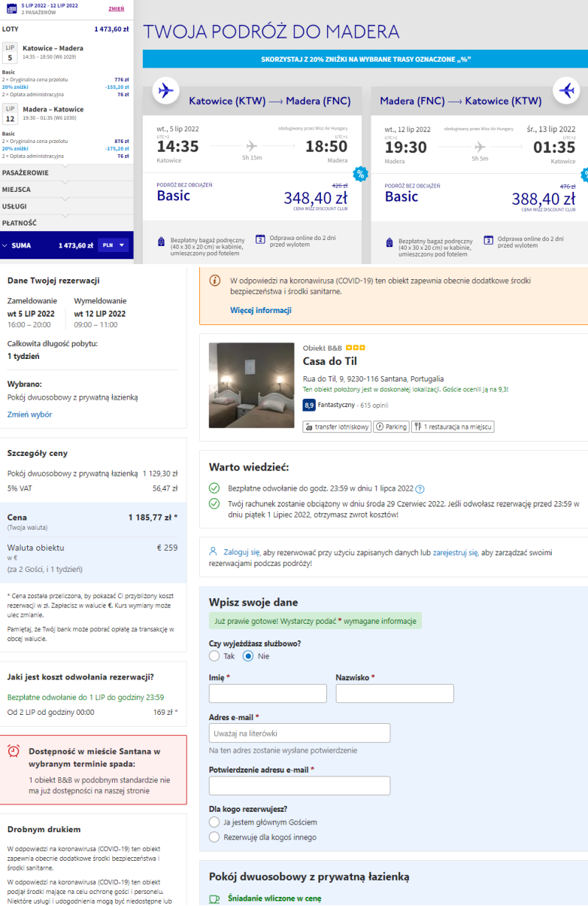The image size is (588, 906).
Task: Select Nie for business travel
Action: pyautogui.click(x=248, y=656)
